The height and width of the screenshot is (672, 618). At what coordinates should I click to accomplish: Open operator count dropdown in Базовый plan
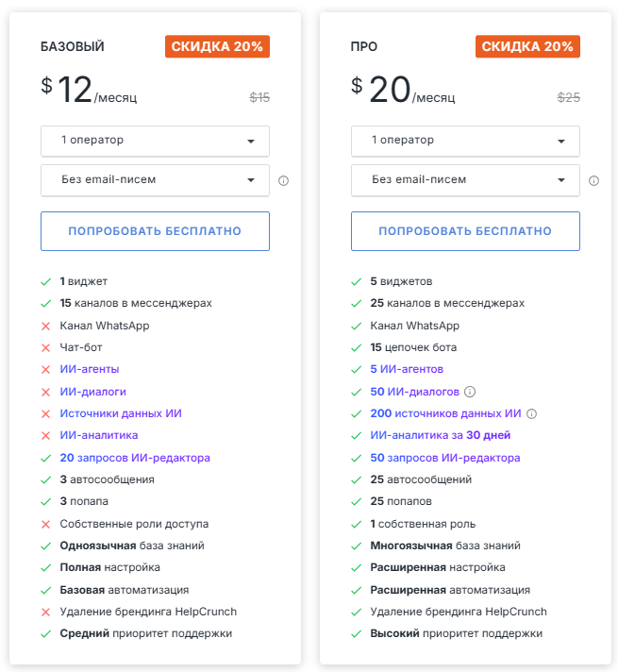tap(155, 141)
